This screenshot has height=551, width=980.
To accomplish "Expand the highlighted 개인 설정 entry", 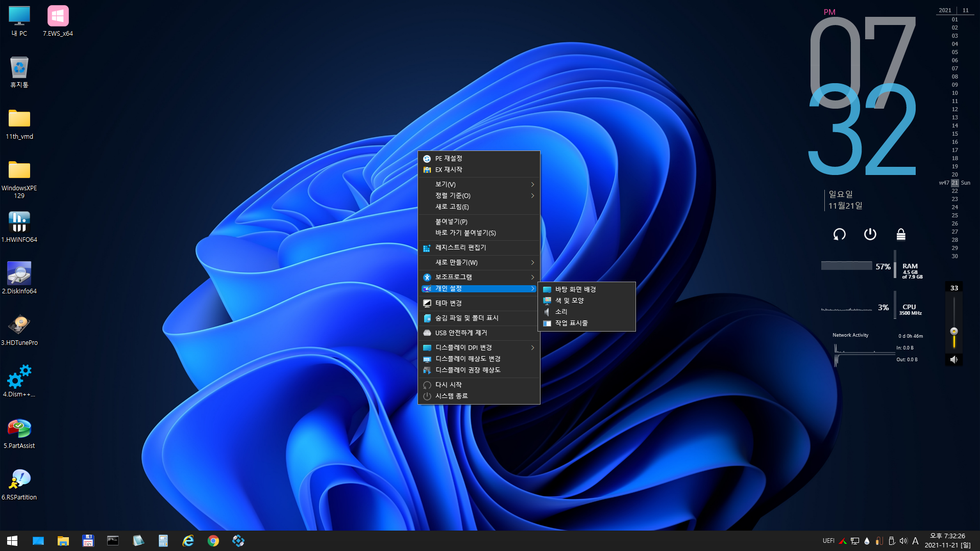I will coord(479,288).
